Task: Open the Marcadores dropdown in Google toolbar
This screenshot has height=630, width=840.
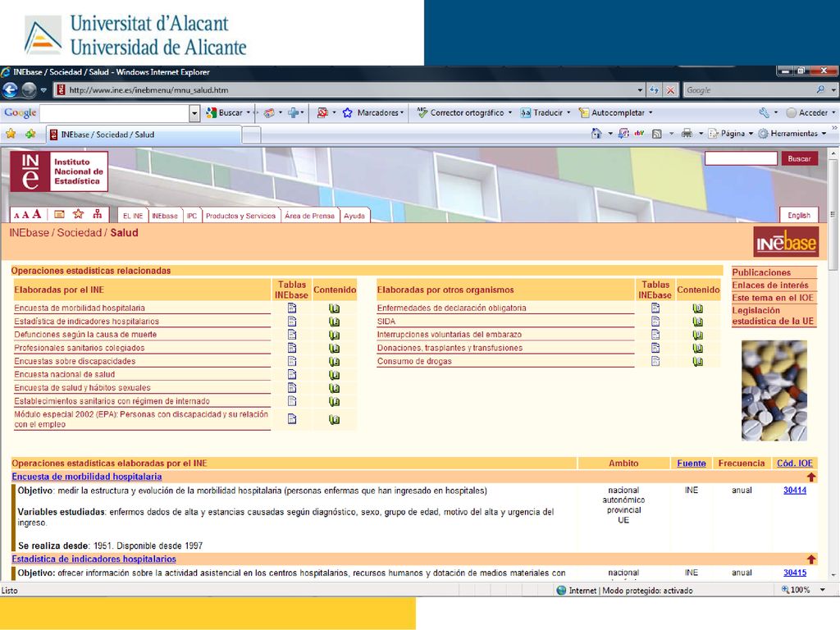Action: 401,112
